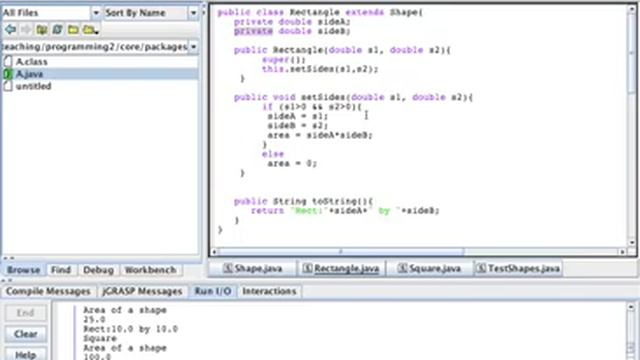Click the 'public String toString(){' line
This screenshot has height=360, width=640.
point(303,201)
